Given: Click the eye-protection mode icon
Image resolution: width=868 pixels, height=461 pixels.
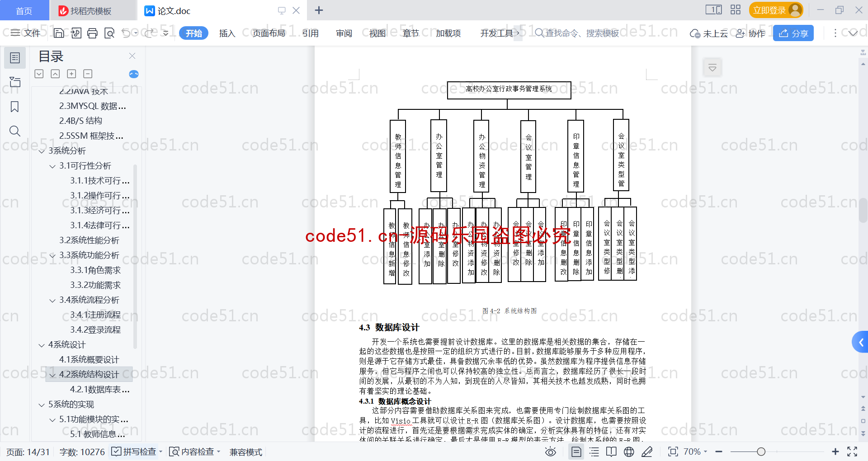Looking at the screenshot, I should [551, 452].
